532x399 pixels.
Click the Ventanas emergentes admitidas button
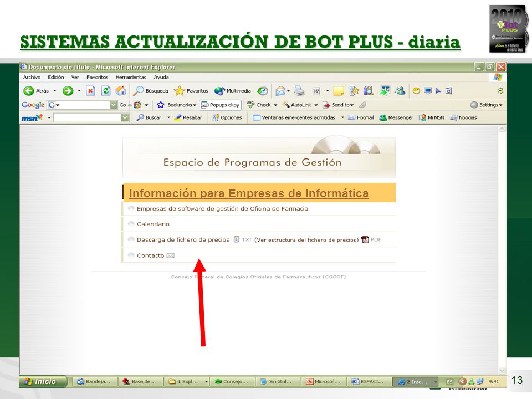(x=294, y=117)
